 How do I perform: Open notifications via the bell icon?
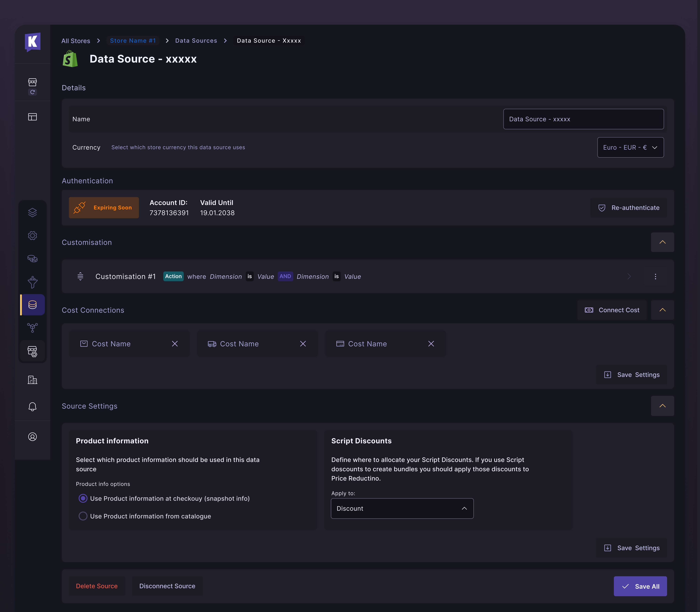pos(32,406)
